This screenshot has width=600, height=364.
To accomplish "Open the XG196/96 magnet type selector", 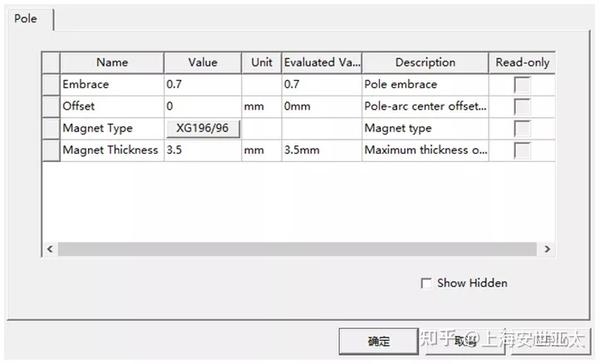I will tap(203, 128).
